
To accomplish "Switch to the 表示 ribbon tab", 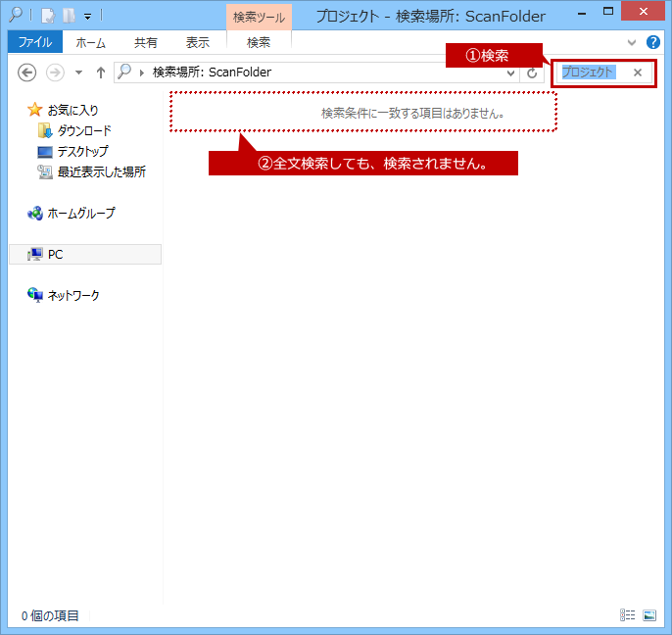I will click(198, 42).
